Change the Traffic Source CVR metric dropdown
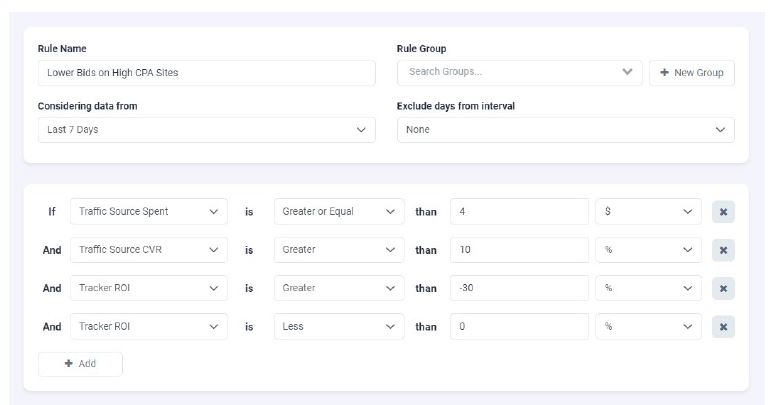This screenshot has height=405, width=778. pos(148,250)
